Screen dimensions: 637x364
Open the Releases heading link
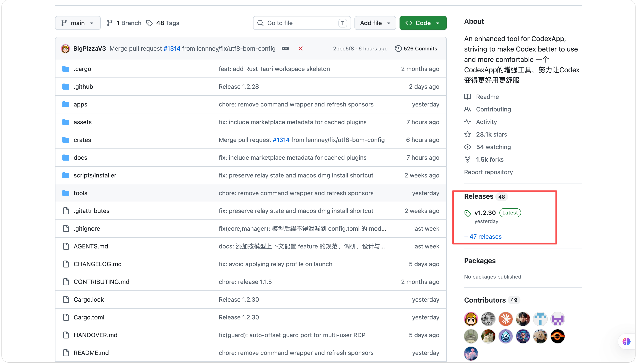pos(479,196)
